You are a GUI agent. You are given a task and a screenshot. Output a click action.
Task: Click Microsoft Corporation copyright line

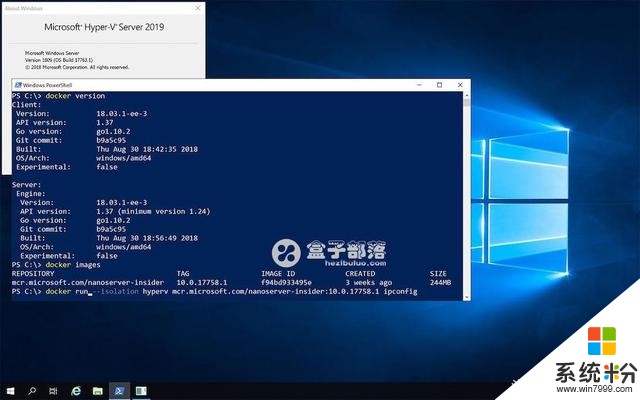[77, 67]
